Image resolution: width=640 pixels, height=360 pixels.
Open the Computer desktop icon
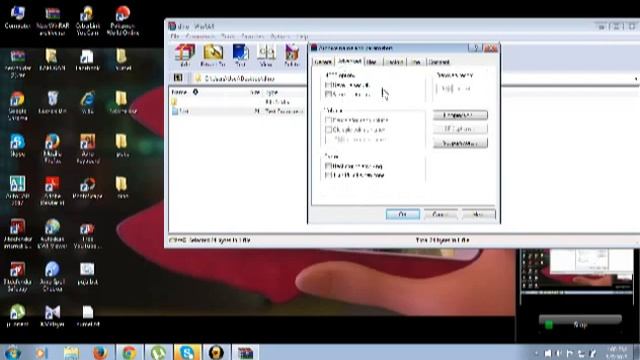[17, 17]
